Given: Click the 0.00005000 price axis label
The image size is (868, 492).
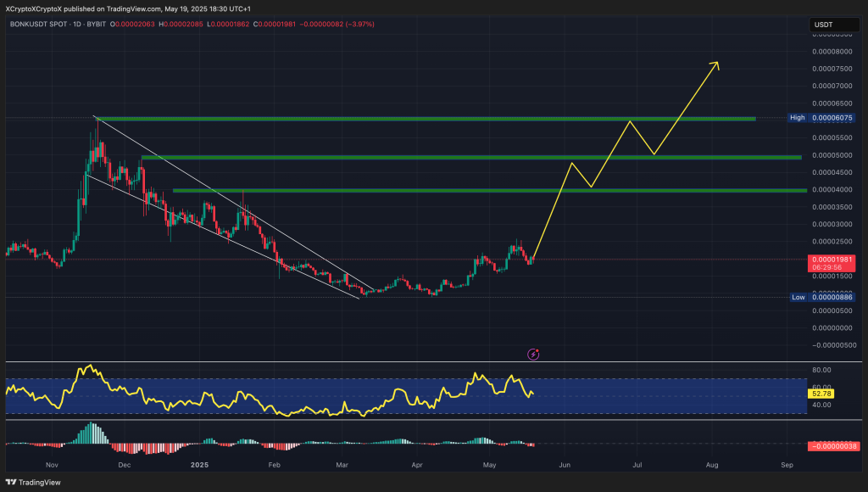Looking at the screenshot, I should pyautogui.click(x=832, y=155).
